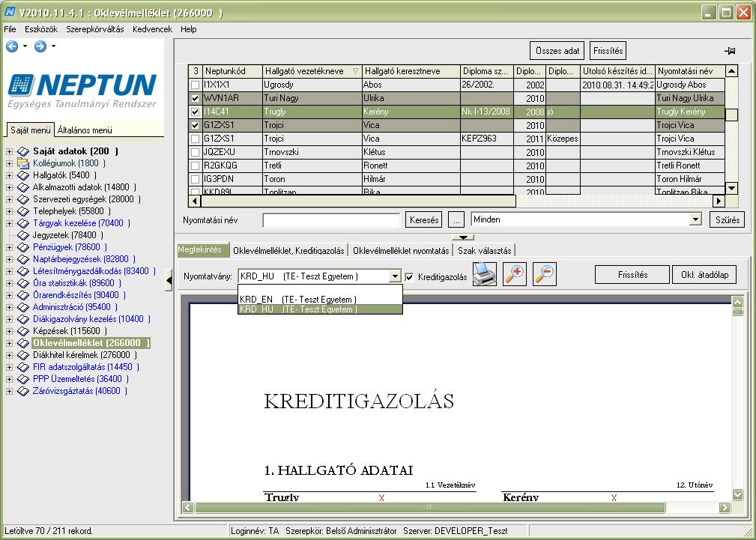Screen dimensions: 756x540
Task: Switch to Oklevélmelléklet nyomtatás tab
Action: tap(401, 251)
